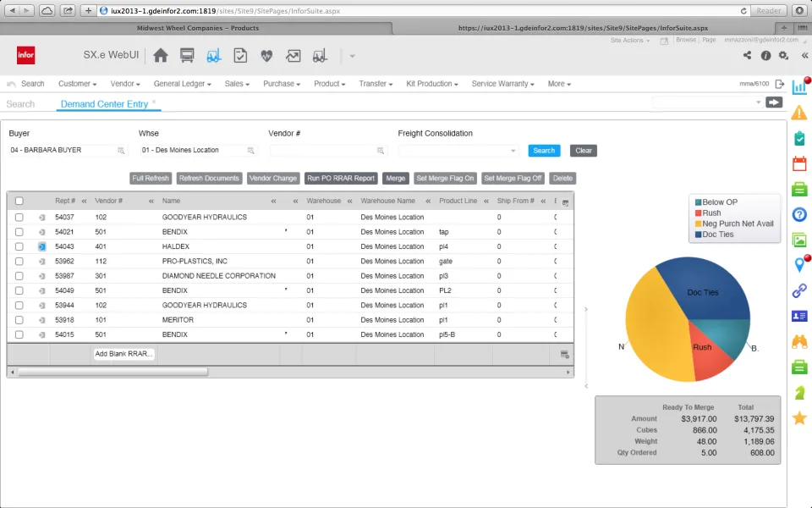Screen dimensions: 812x508
Task: Click the Vendor # input field
Action: click(327, 151)
